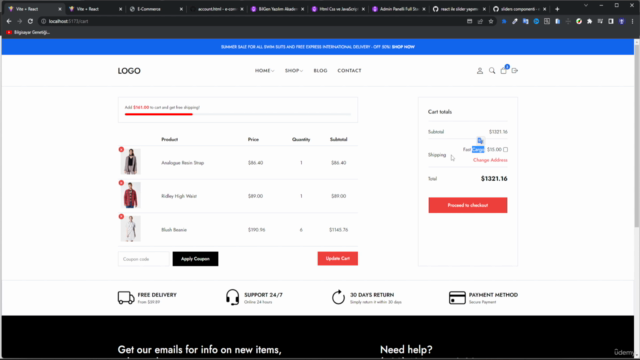Open Chrome three-dot menu

coord(632,21)
